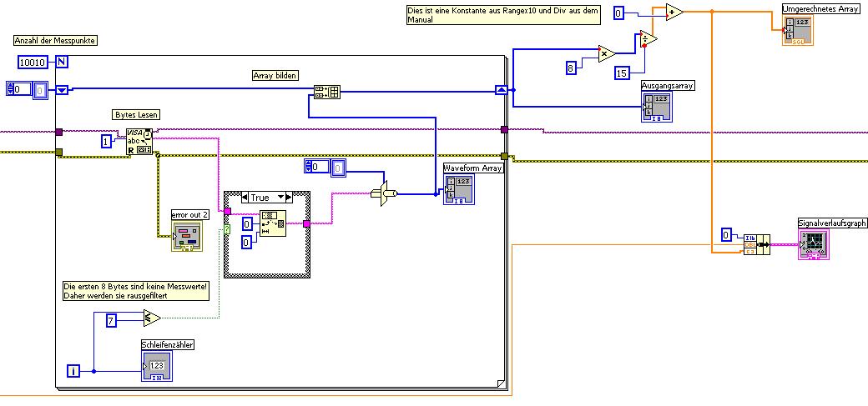868x406 pixels.
Task: Click the 'Signalverlaufsgraph' label text
Action: coord(833,223)
